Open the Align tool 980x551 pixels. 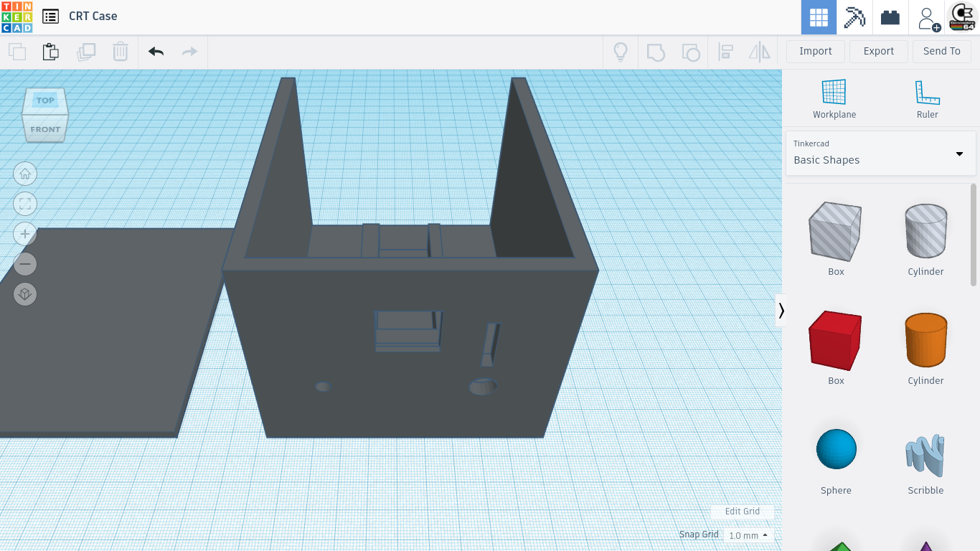click(726, 52)
